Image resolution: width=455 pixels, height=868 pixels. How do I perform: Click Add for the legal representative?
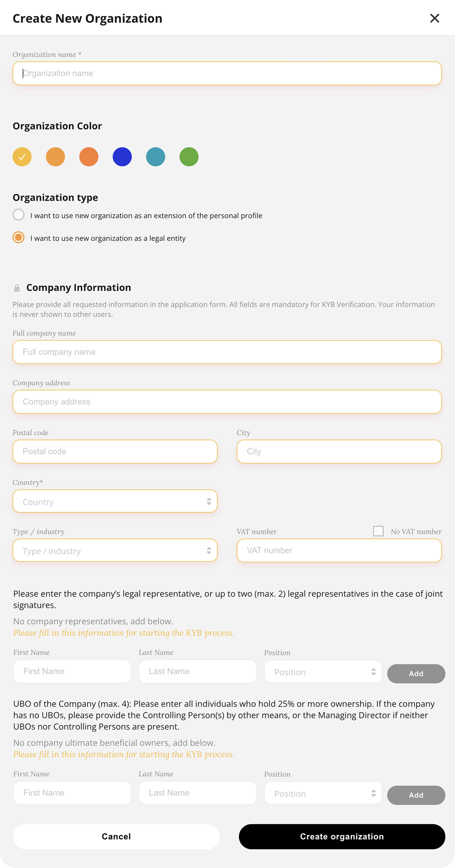416,673
